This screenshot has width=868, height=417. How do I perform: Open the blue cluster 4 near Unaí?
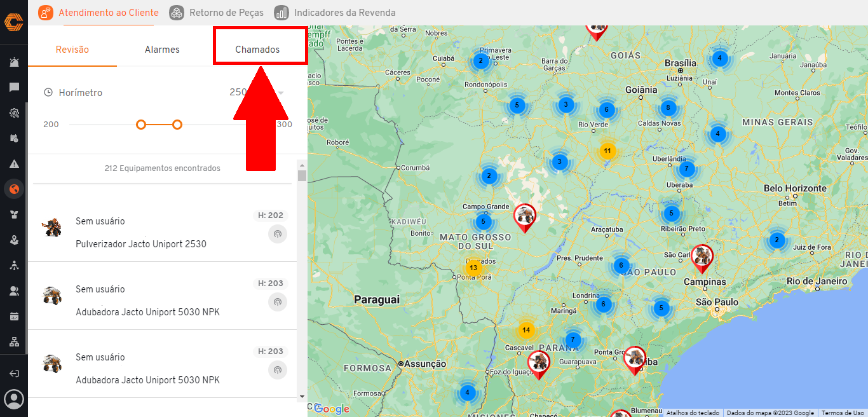[719, 58]
